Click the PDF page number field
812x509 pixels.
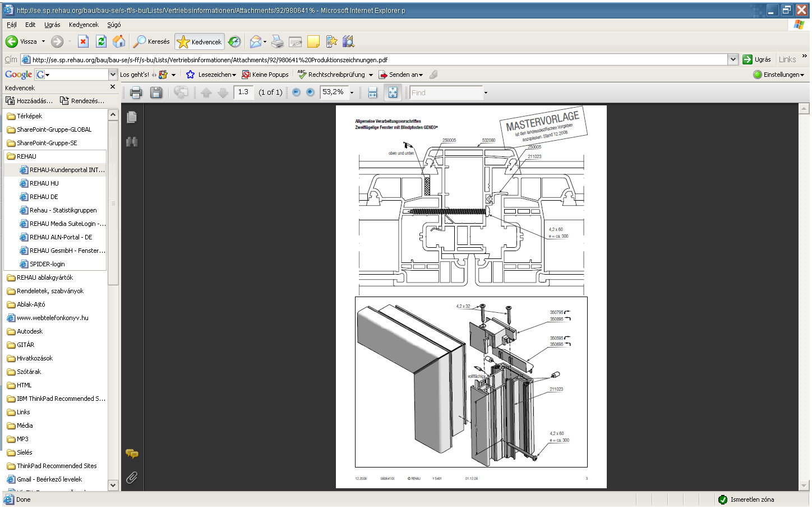click(x=243, y=92)
